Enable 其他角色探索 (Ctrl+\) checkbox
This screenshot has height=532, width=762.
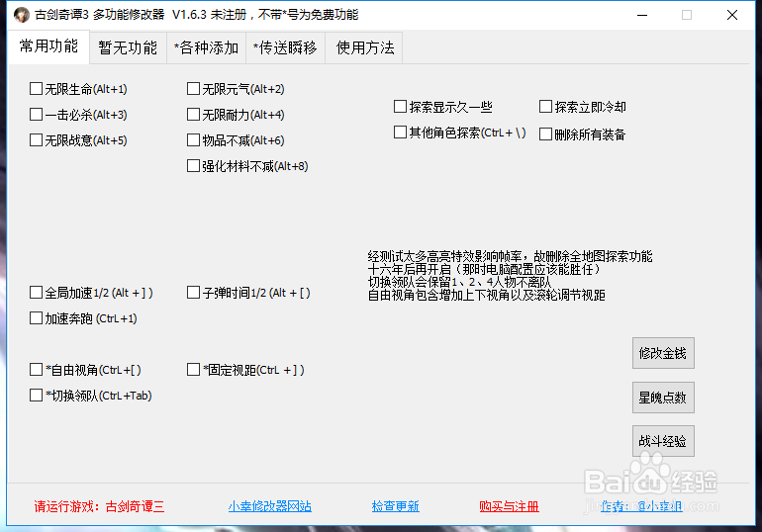coord(400,133)
